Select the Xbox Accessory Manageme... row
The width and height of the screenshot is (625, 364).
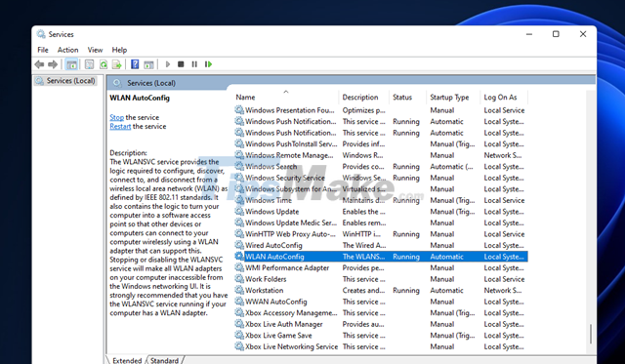coord(381,313)
